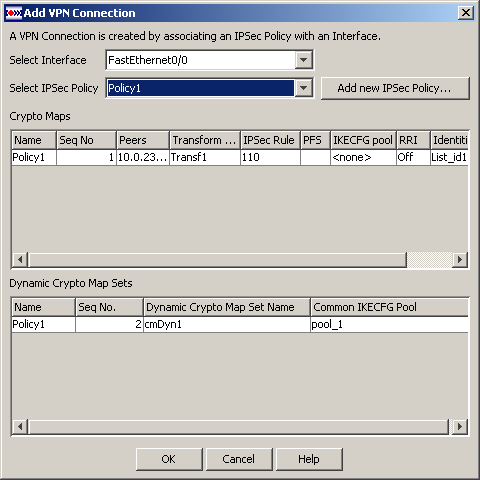Close the Add VPN Connection dialog

466,13
